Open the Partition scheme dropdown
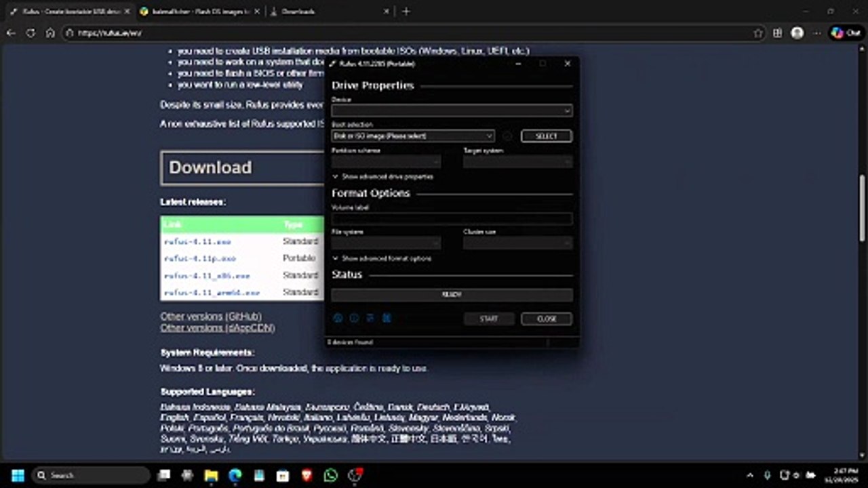Image resolution: width=868 pixels, height=488 pixels. coord(386,162)
